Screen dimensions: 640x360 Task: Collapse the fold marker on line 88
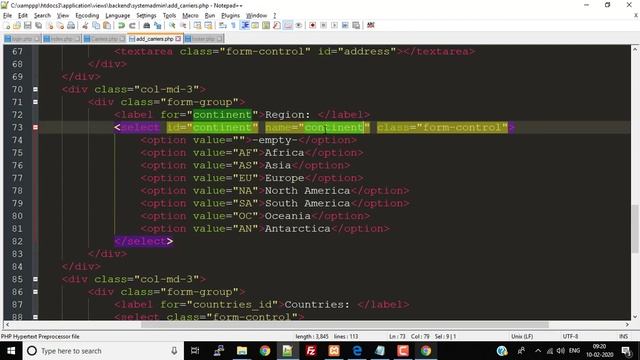point(36,316)
